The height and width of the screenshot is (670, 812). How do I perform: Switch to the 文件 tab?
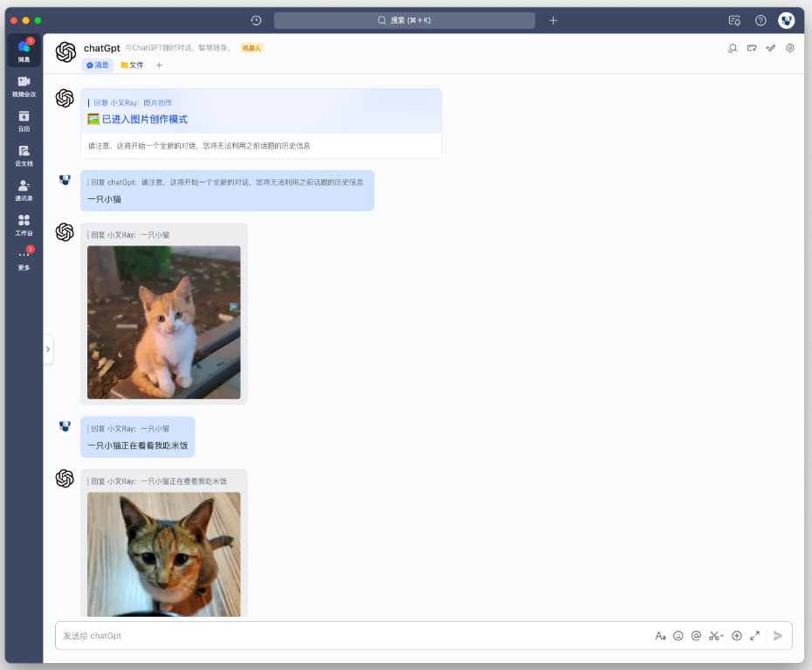132,65
